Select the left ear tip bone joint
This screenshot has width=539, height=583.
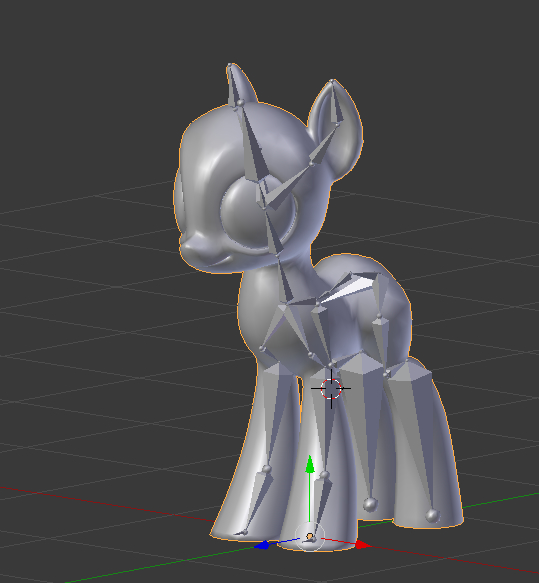(230, 66)
